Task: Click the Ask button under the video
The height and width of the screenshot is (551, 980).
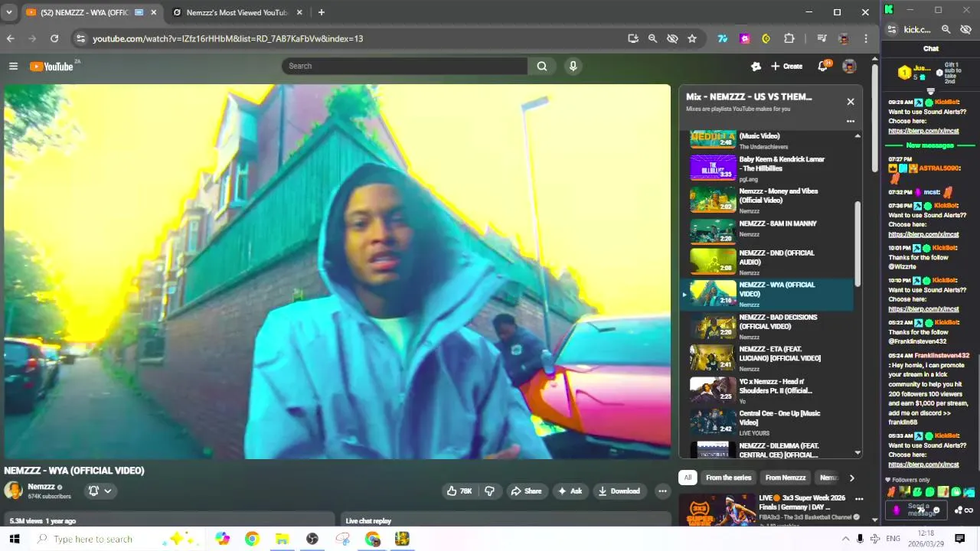Action: pos(570,491)
